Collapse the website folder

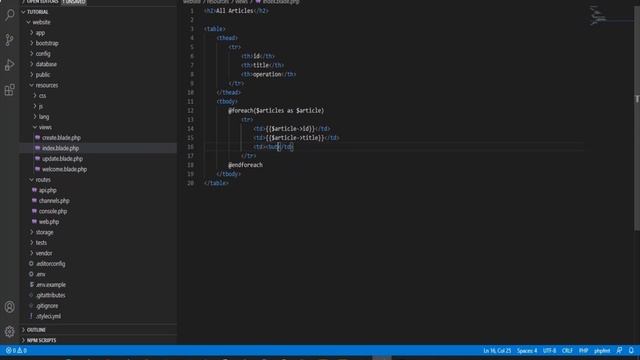coord(41,22)
